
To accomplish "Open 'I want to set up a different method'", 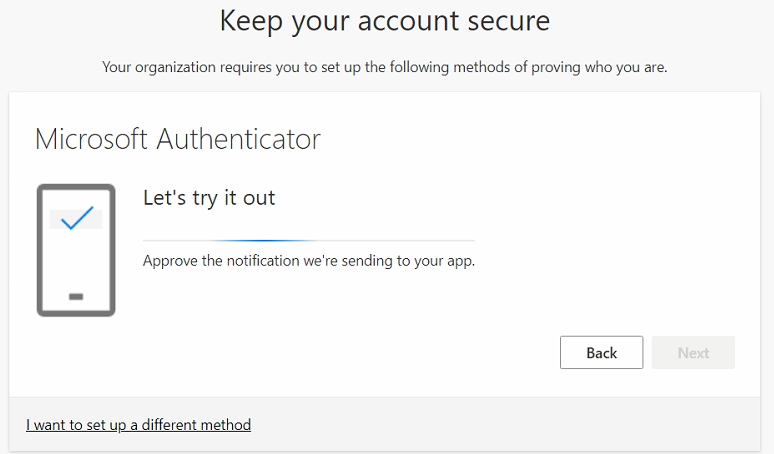I will tap(138, 425).
